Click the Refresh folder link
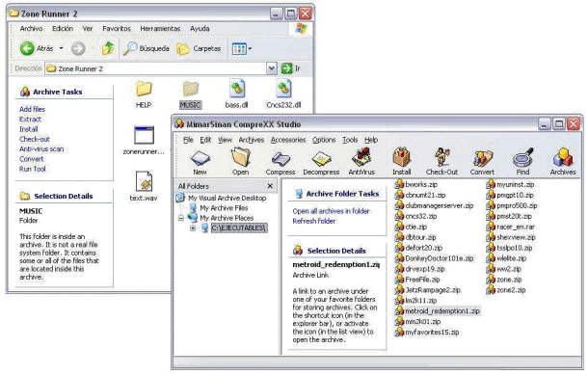The height and width of the screenshot is (375, 588). tap(314, 221)
